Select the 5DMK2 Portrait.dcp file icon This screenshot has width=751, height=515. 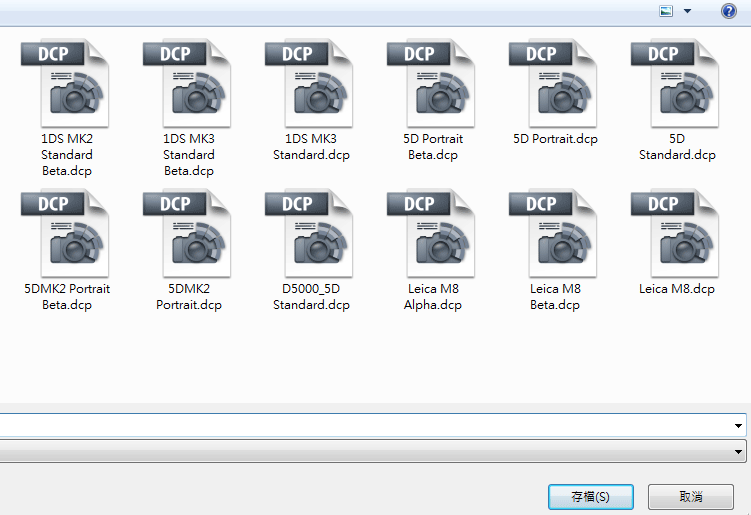tap(188, 233)
